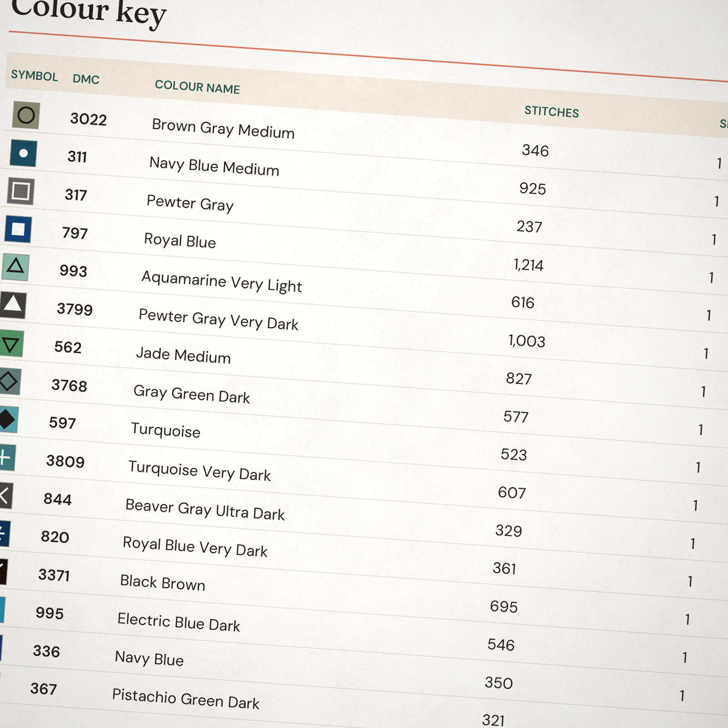
Task: Click the stitch count 1,003
Action: (526, 341)
